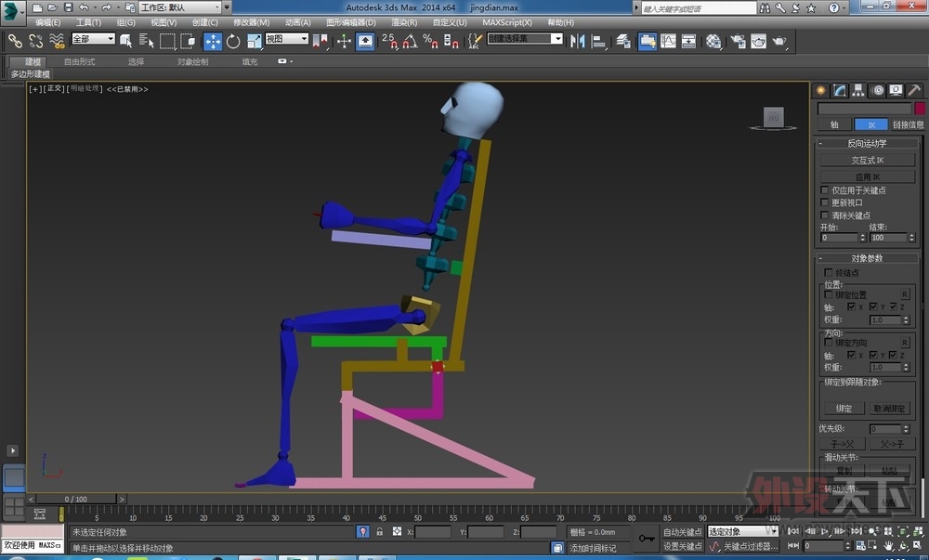Open the '全部' selection filter dropdown

click(93, 38)
